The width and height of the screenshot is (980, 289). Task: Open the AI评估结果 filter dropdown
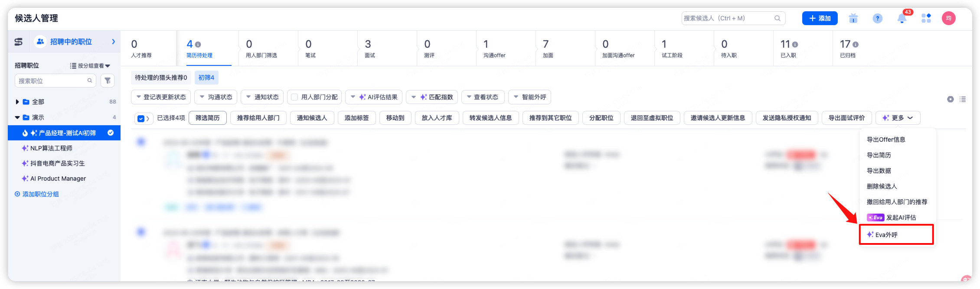coord(374,97)
